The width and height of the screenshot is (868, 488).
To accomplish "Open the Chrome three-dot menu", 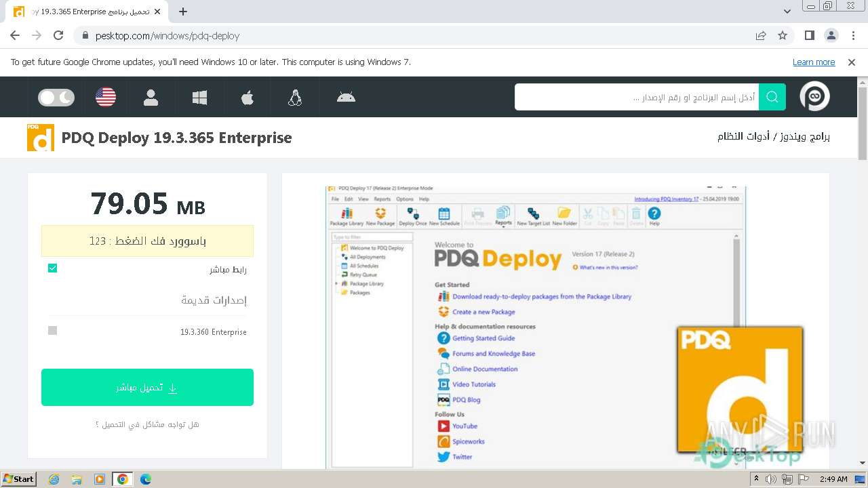I will click(852, 36).
